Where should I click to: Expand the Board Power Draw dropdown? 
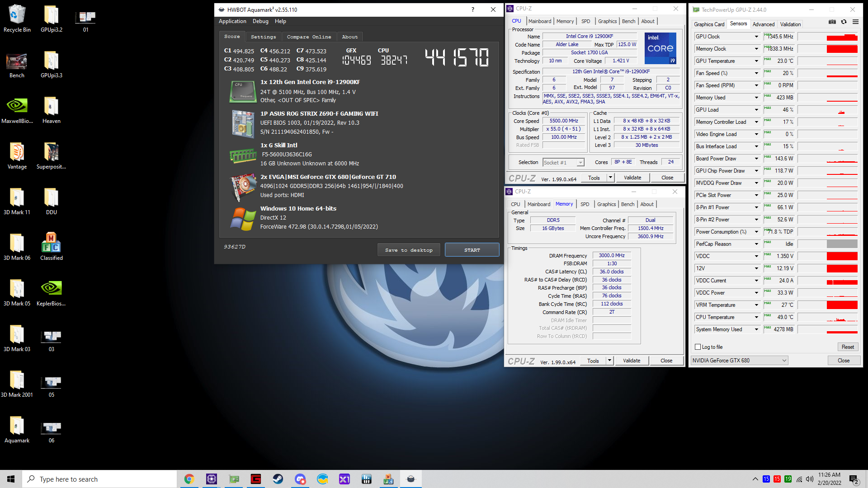pos(756,159)
